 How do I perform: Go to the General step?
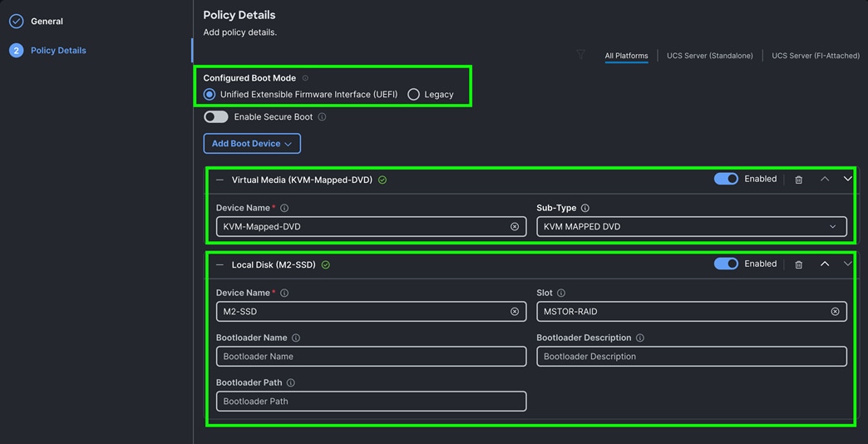pos(47,22)
